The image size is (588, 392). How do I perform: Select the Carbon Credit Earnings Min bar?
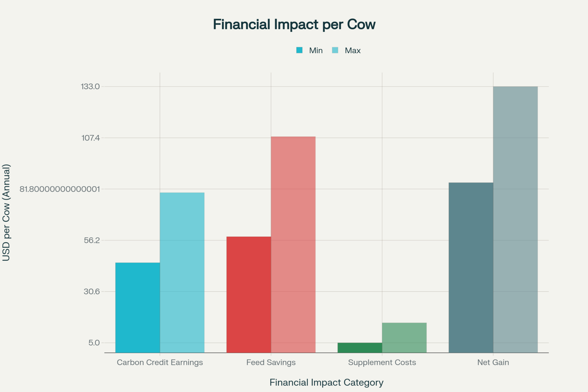coord(138,307)
